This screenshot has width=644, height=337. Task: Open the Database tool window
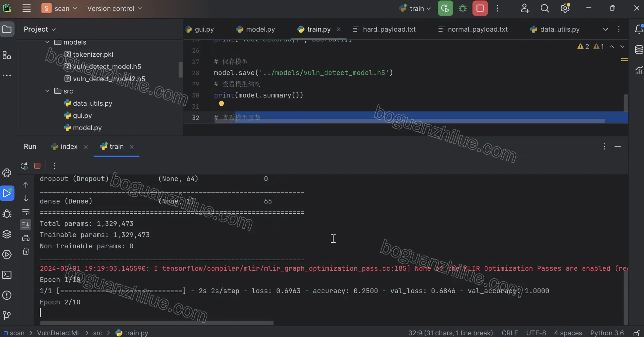[639, 50]
